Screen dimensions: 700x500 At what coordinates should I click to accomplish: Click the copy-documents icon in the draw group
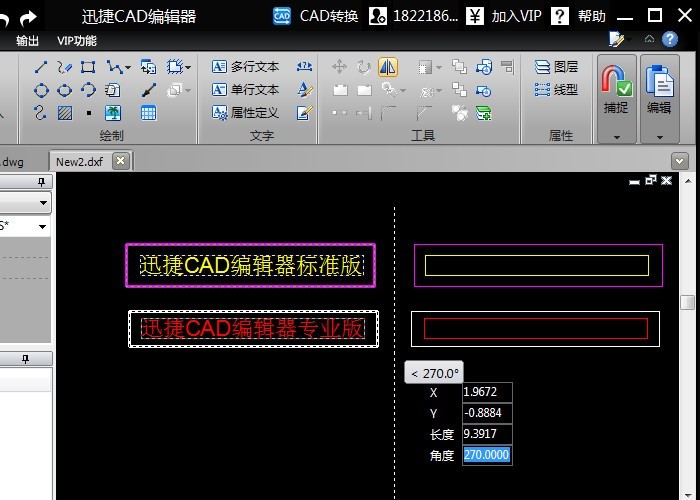click(112, 91)
